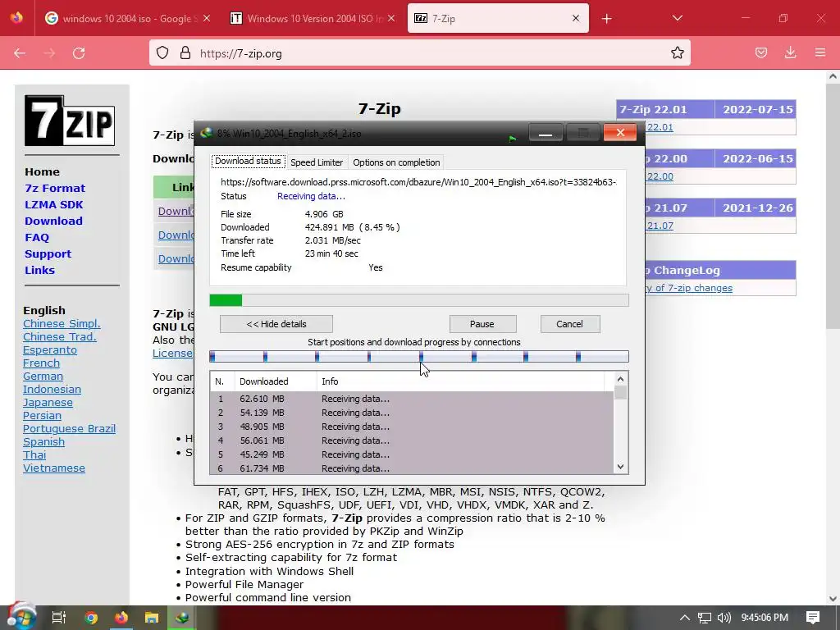The height and width of the screenshot is (630, 840).
Task: Open the Support sidebar link
Action: point(48,254)
